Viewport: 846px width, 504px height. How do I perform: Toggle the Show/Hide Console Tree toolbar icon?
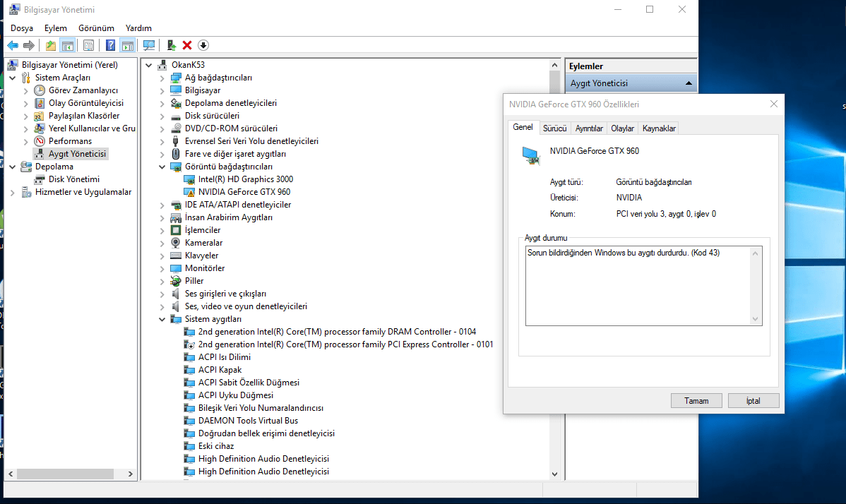[x=68, y=45]
